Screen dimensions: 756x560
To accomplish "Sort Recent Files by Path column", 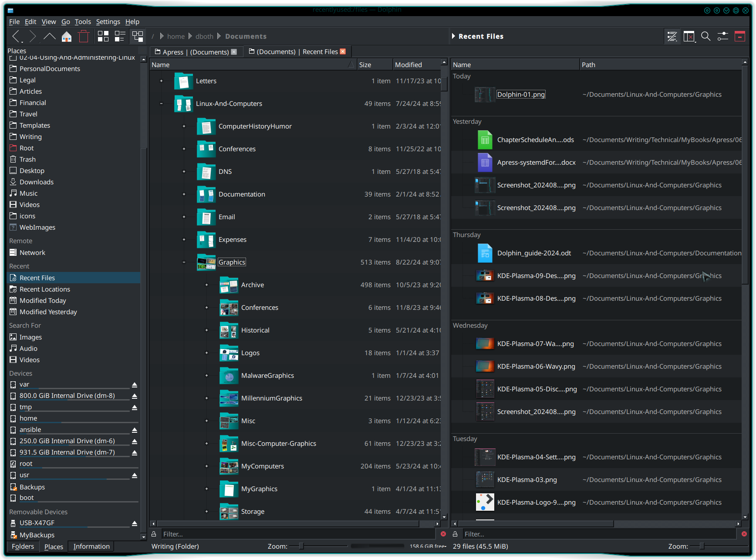I will 660,65.
